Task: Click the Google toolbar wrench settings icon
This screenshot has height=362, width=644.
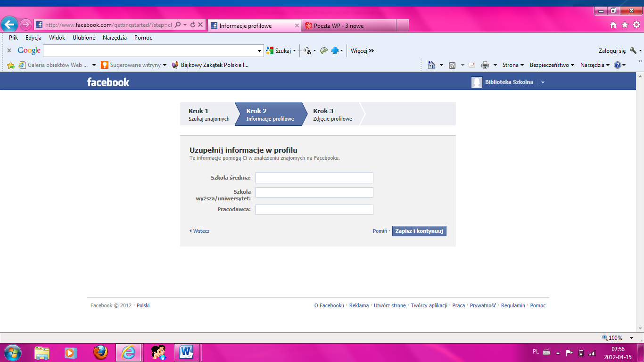Action: (633, 50)
